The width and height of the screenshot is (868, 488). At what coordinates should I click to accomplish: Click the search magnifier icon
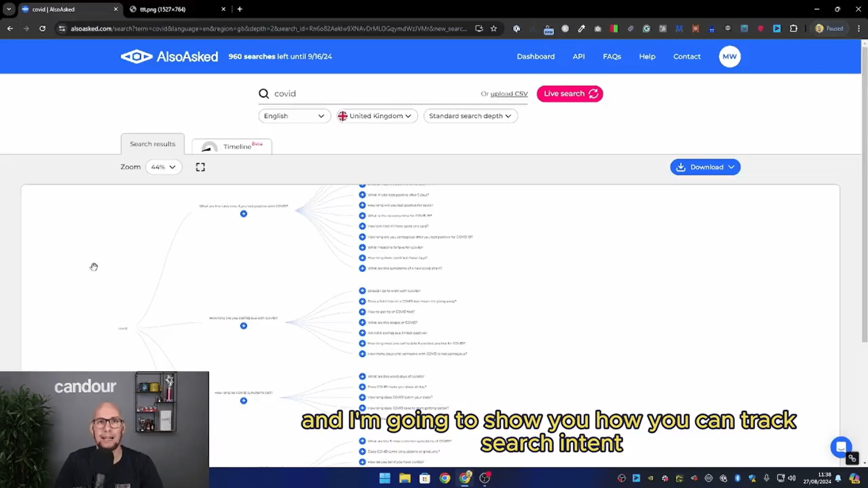[264, 94]
